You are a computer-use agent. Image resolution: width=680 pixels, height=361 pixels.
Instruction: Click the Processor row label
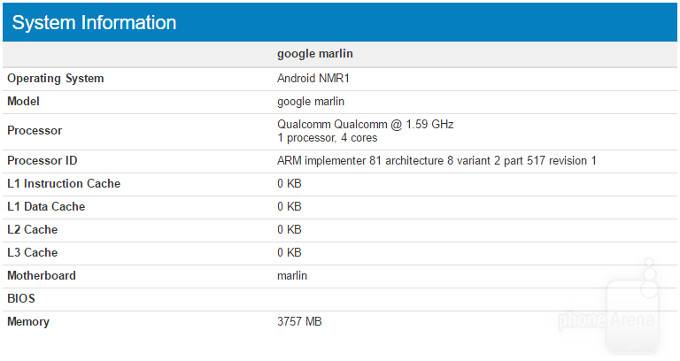[x=35, y=131]
